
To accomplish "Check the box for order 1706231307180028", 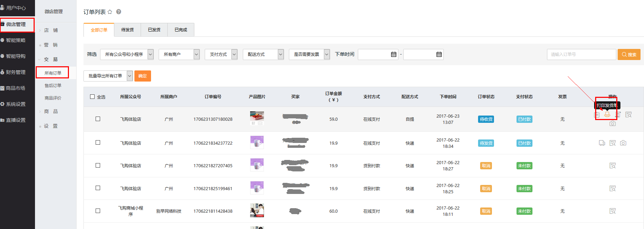I will click(98, 119).
